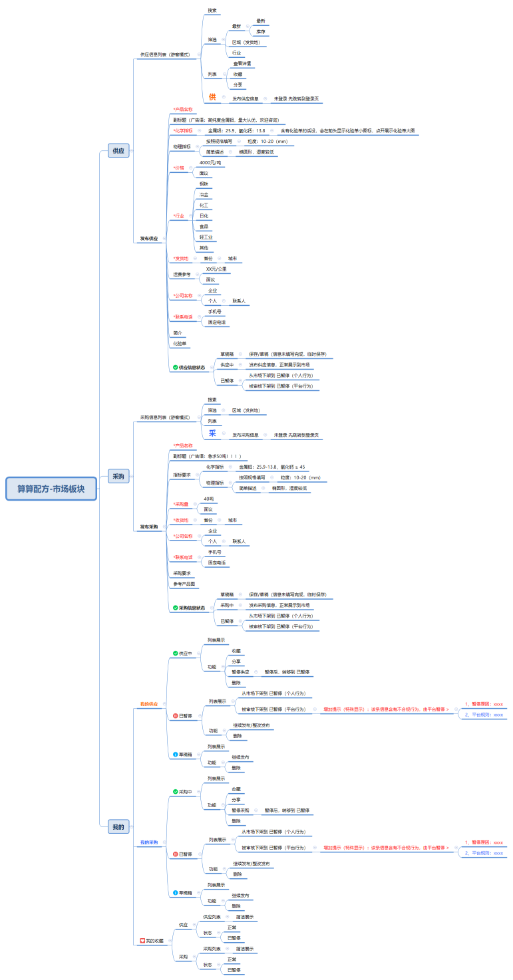Image resolution: width=513 pixels, height=980 pixels.
Task: Collapse the red *行业 subtopic branch
Action: [x=190, y=216]
